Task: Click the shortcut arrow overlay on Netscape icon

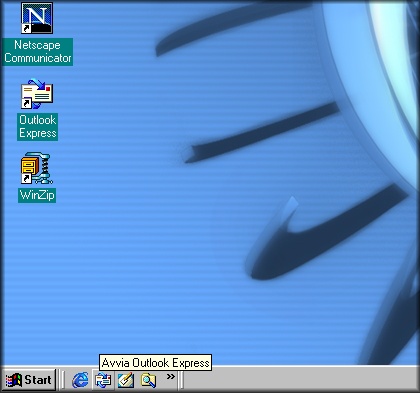Action: point(26,29)
